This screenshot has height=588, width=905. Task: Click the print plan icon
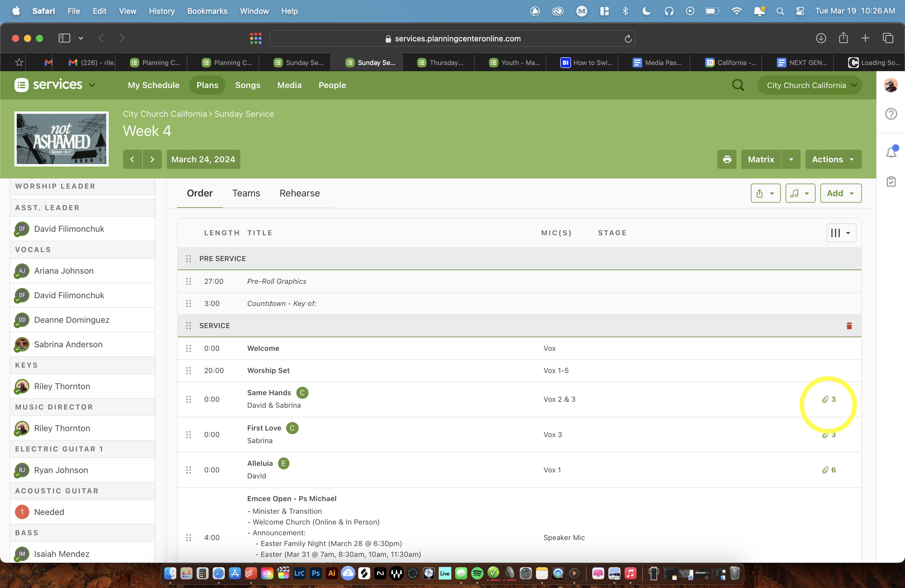pyautogui.click(x=726, y=159)
